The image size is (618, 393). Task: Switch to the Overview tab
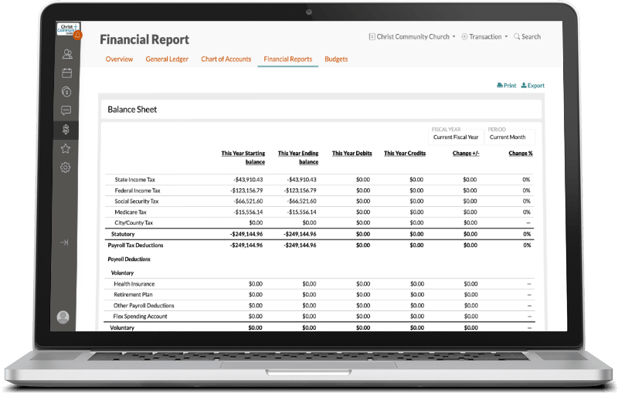(119, 59)
